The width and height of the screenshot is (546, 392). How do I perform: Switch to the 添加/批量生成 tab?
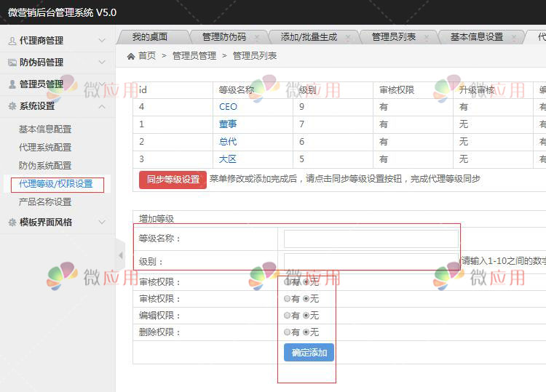(x=309, y=37)
